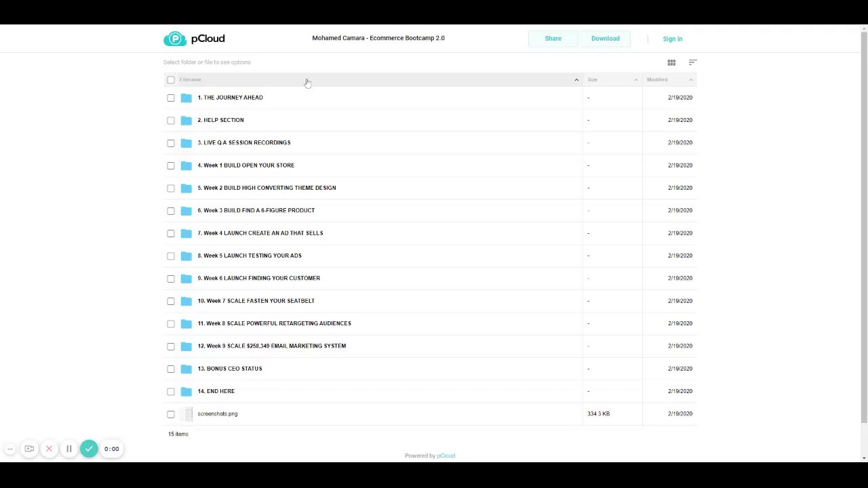The image size is (868, 488).
Task: Click the Week 3 6-FIGURE PRODUCT folder icon
Action: [x=186, y=211]
